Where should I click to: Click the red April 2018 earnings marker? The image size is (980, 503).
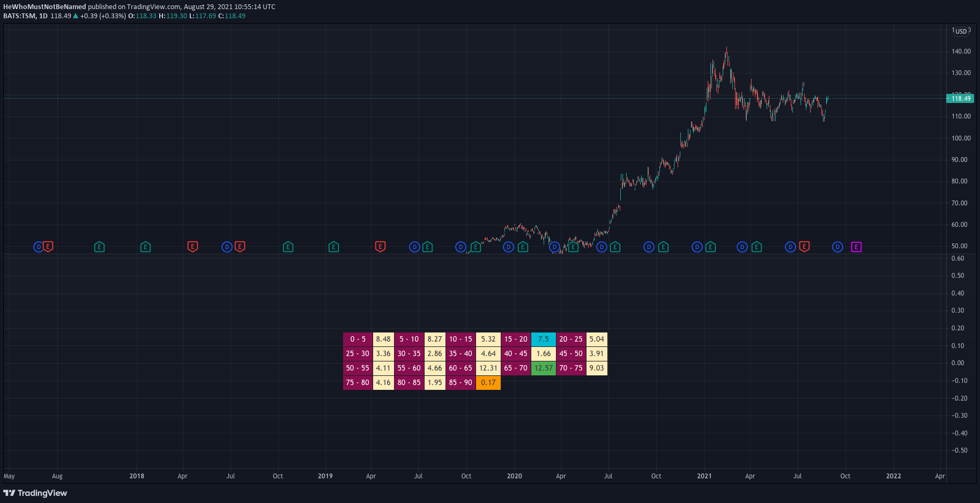[192, 247]
